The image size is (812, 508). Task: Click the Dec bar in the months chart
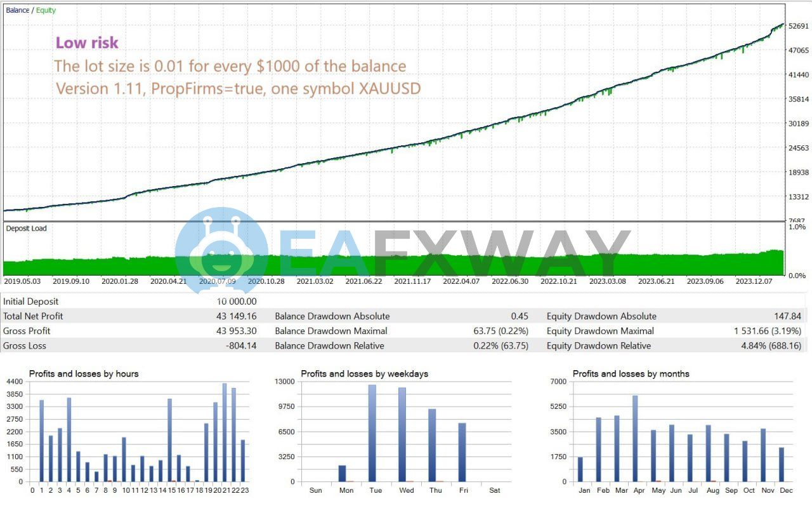point(782,465)
